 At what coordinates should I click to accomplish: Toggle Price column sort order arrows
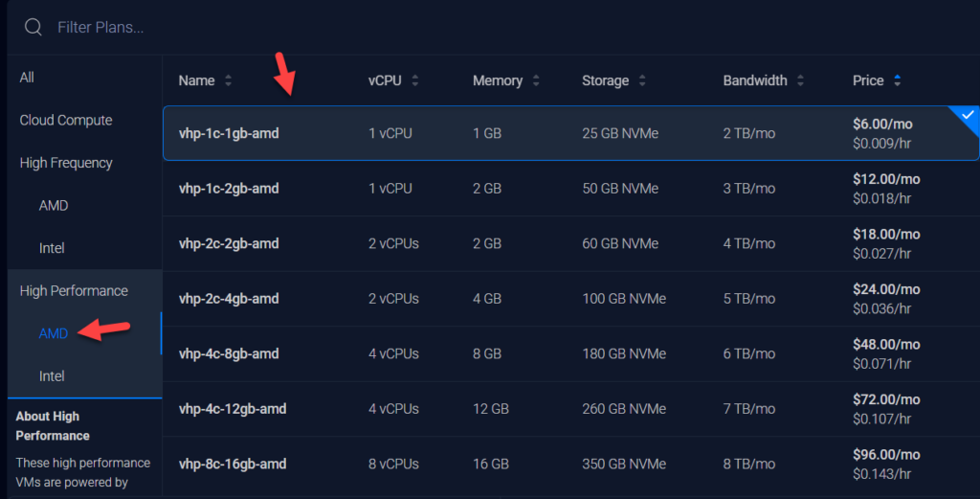coord(897,80)
